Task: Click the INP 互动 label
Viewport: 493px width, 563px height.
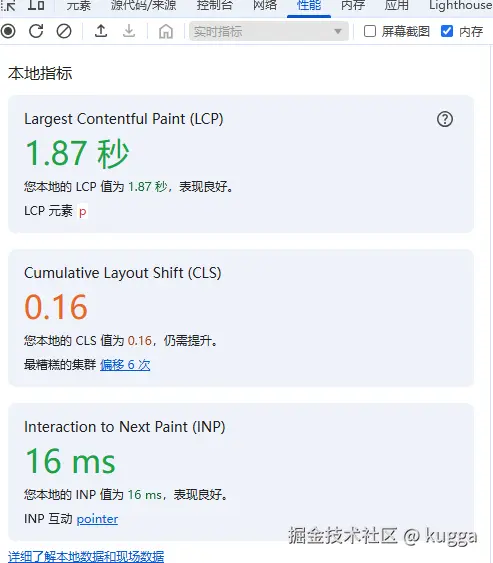Action: point(48,519)
